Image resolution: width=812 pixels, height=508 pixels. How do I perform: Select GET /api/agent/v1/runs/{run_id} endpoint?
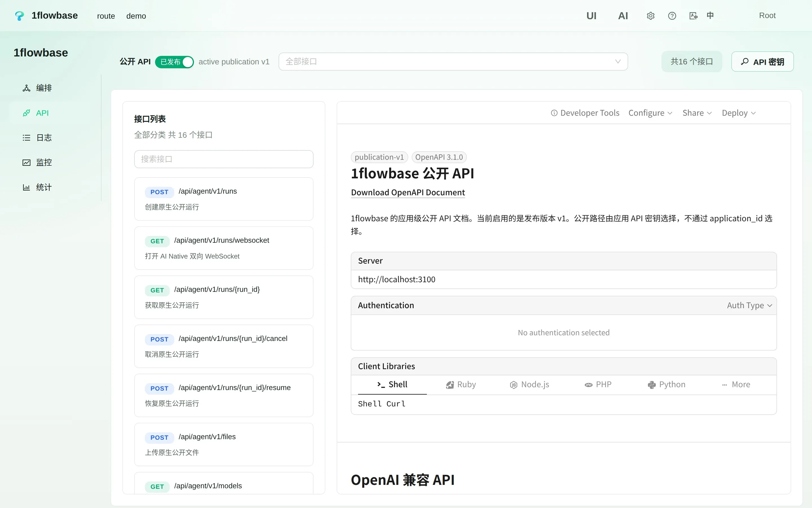(x=224, y=297)
